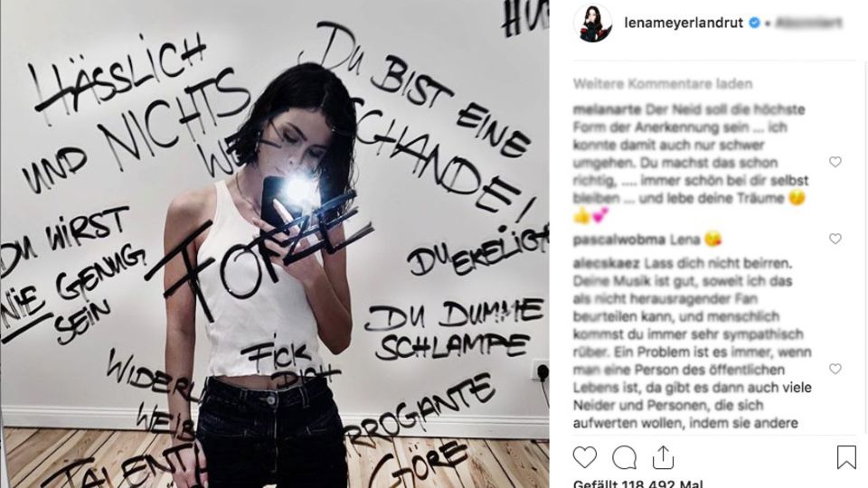Click the share post icon
The image size is (868, 488).
pos(663,457)
